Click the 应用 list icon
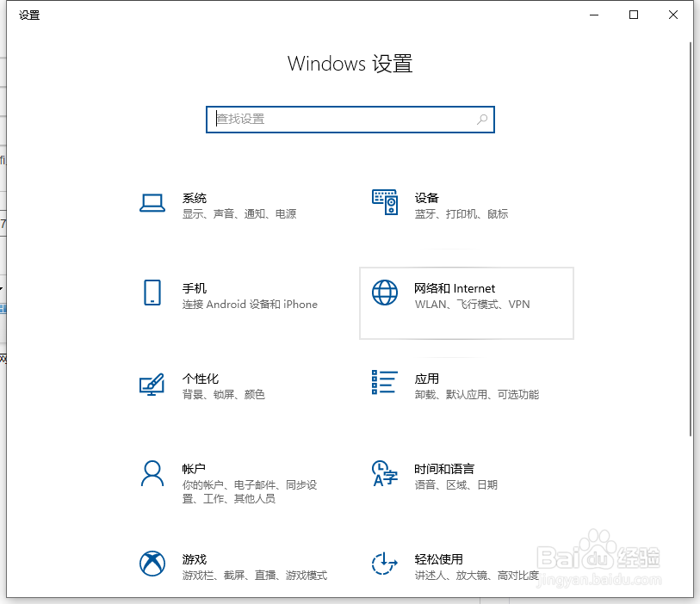 point(385,382)
